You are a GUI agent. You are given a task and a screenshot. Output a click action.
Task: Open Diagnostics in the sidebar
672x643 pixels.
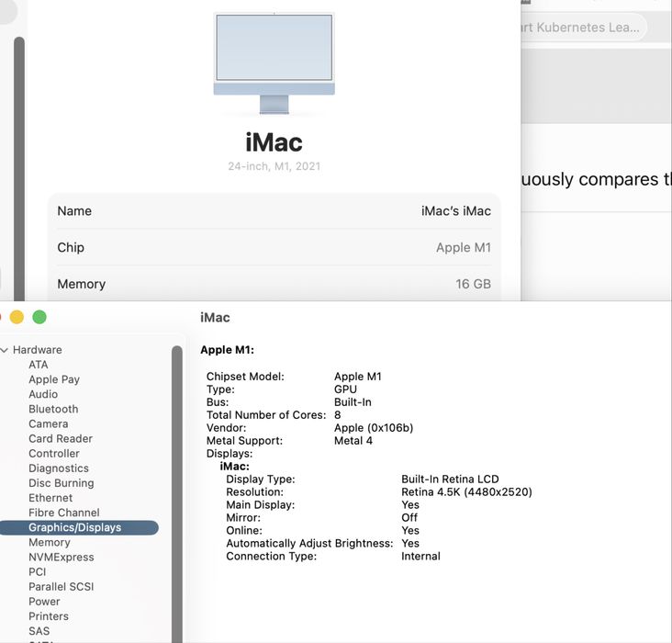tap(59, 468)
